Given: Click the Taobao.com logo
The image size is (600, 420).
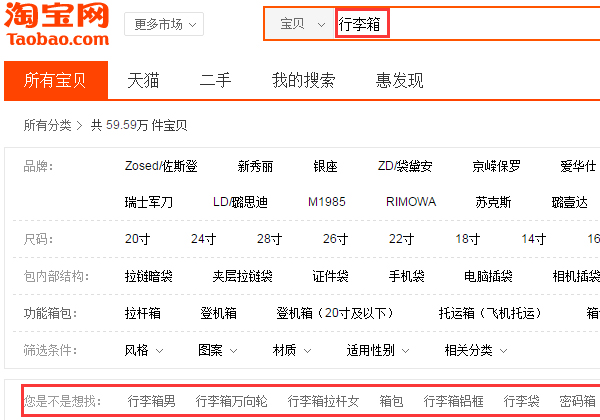Looking at the screenshot, I should pos(57,24).
